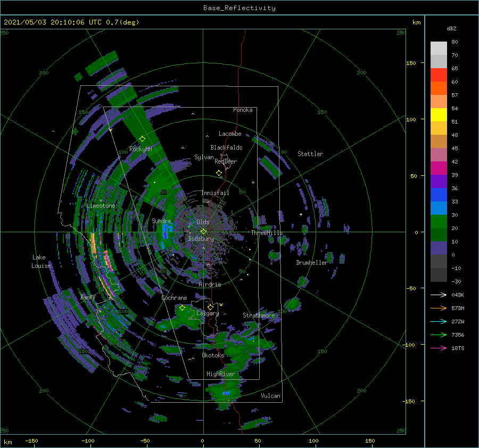Pick the purple 36-39 dBZ legend swatch
The height and width of the screenshot is (448, 479).
pos(439,181)
